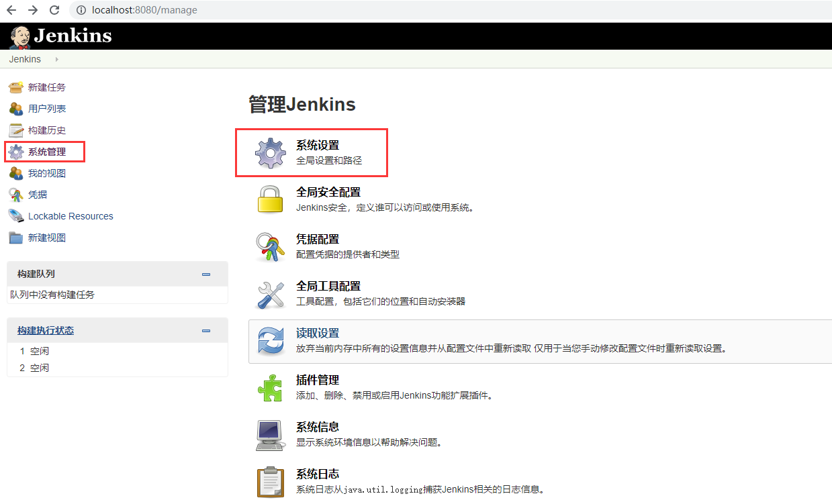Click the 管理Jenkins page heading
Image resolution: width=832 pixels, height=504 pixels.
coord(302,105)
